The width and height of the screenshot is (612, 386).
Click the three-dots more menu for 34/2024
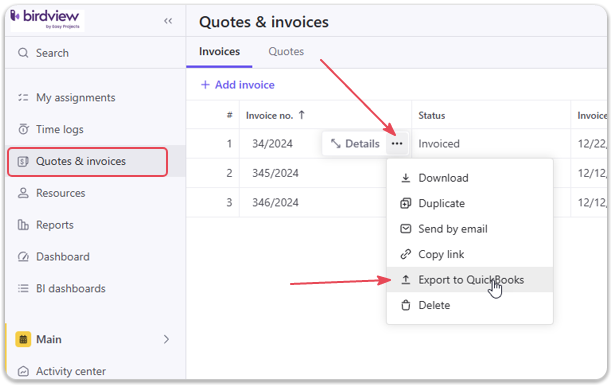tap(397, 144)
